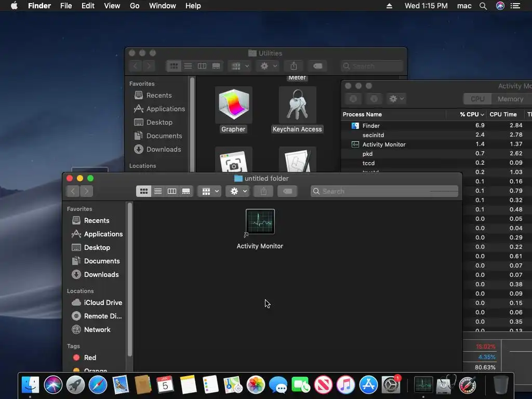Go back in the untitled folder window
Screen dimensions: 532x399
[x=73, y=191]
